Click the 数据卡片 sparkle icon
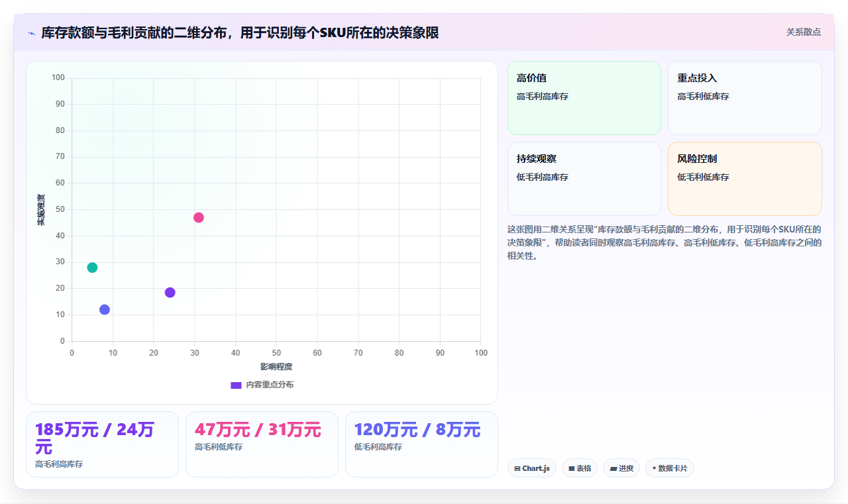 pyautogui.click(x=655, y=468)
